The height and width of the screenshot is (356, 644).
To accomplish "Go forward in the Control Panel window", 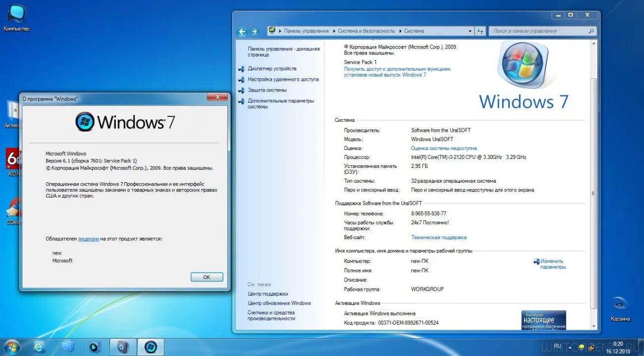I will (254, 31).
